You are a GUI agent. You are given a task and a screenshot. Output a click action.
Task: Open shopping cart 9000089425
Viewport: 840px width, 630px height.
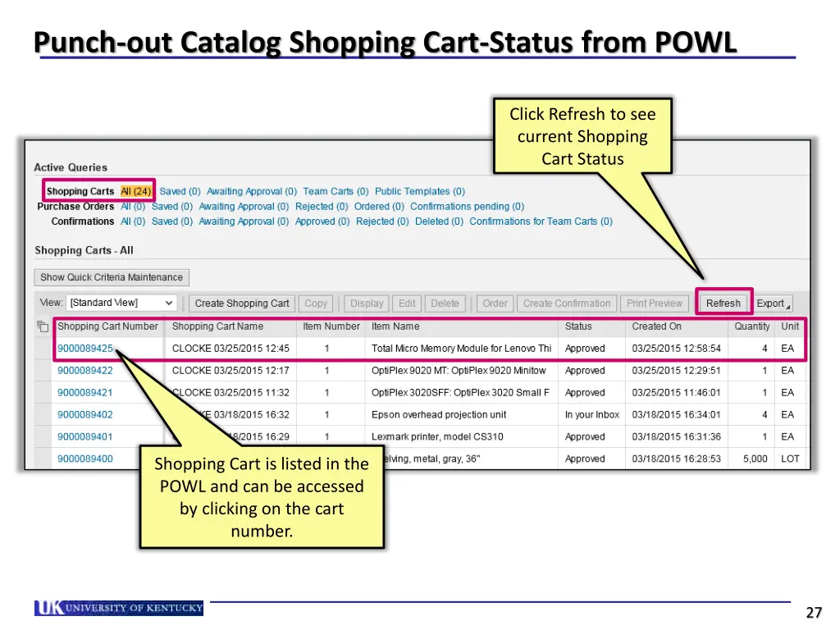pos(85,348)
